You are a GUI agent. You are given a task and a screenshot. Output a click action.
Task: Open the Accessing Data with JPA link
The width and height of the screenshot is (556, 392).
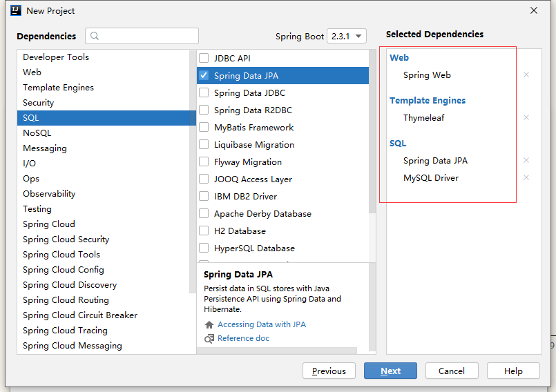[262, 324]
